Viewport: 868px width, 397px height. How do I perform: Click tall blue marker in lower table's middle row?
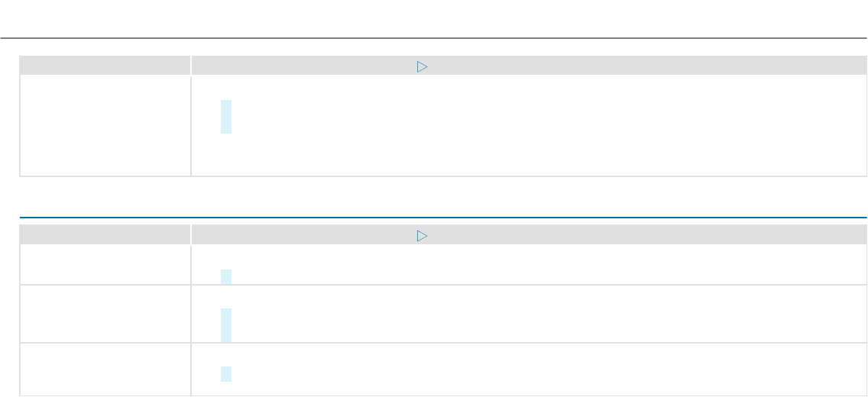226,325
